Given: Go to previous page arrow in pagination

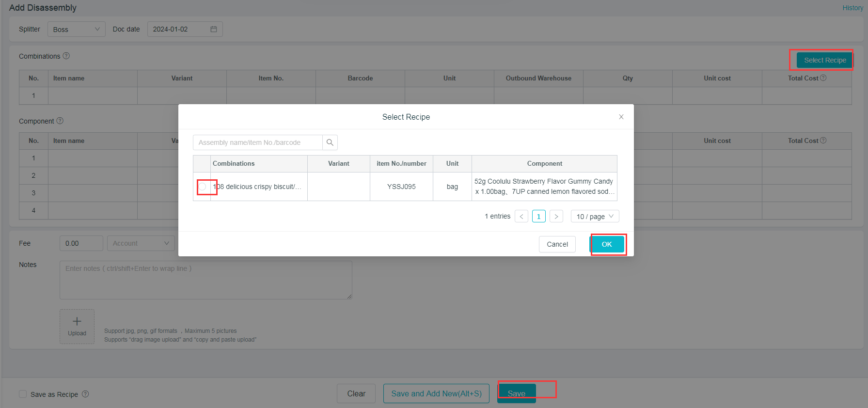Looking at the screenshot, I should 521,216.
